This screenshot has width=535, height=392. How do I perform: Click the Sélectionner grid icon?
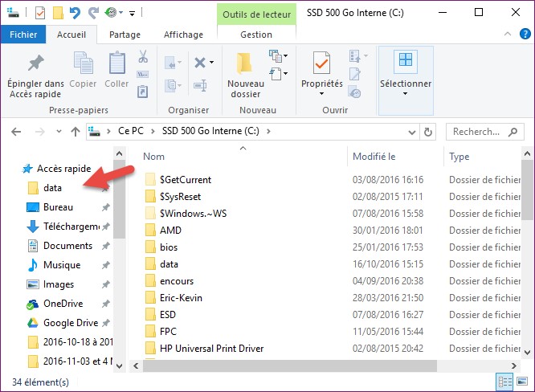(405, 63)
